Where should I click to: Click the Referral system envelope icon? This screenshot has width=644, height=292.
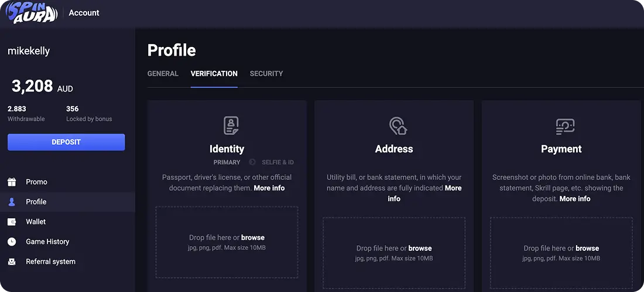(12, 262)
